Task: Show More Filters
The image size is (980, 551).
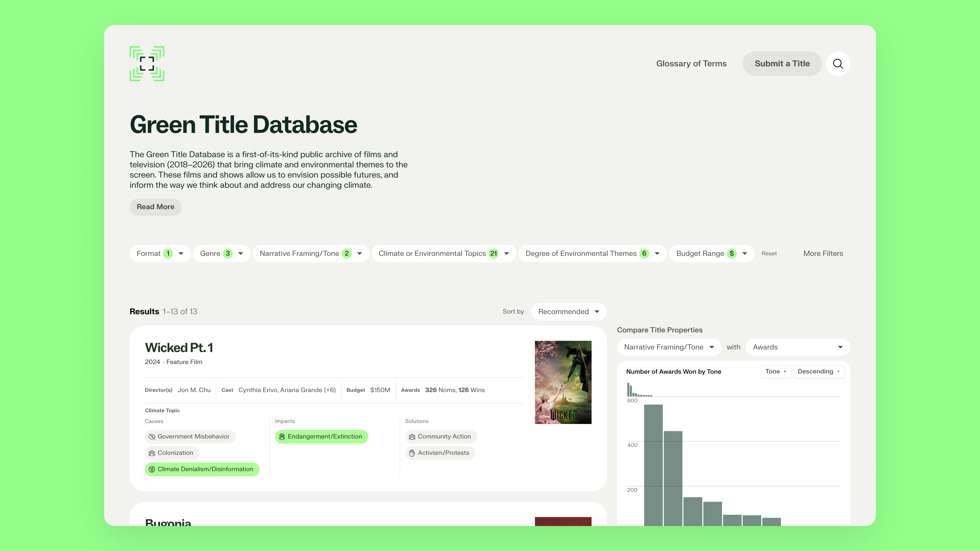Action: click(823, 254)
